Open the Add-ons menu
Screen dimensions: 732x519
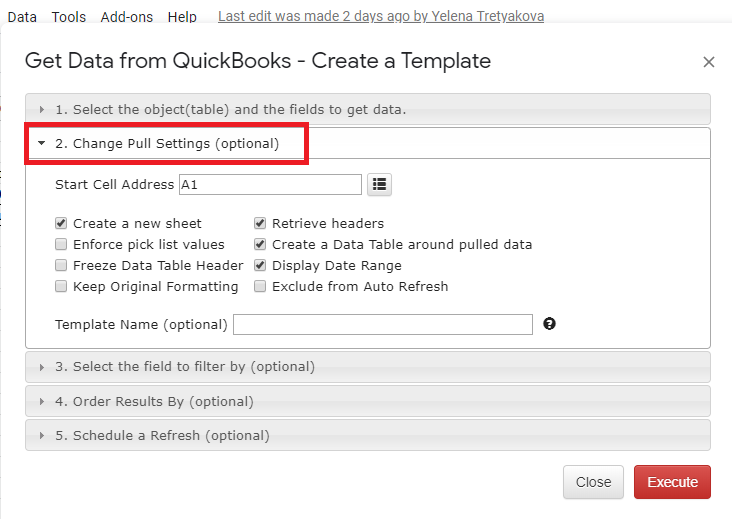point(127,17)
